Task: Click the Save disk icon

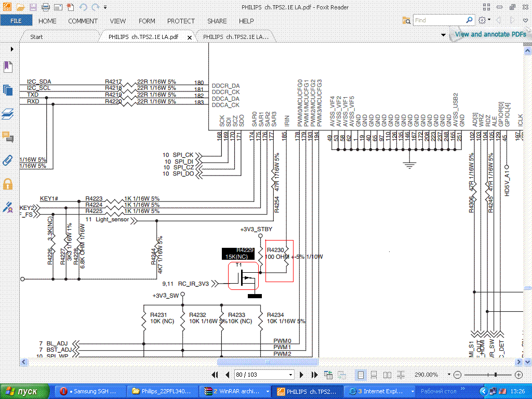Action: point(33,7)
